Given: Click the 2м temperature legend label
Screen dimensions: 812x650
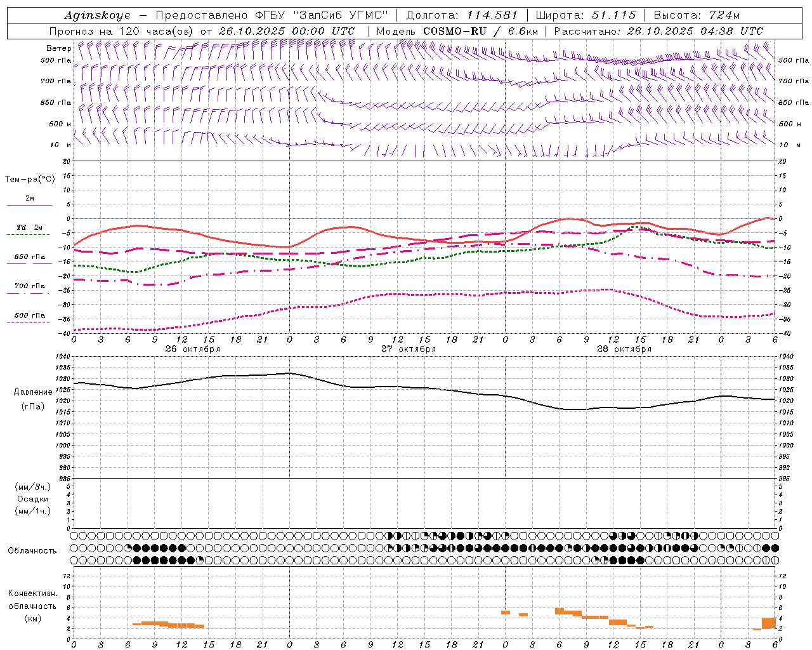Looking at the screenshot, I should [x=30, y=199].
